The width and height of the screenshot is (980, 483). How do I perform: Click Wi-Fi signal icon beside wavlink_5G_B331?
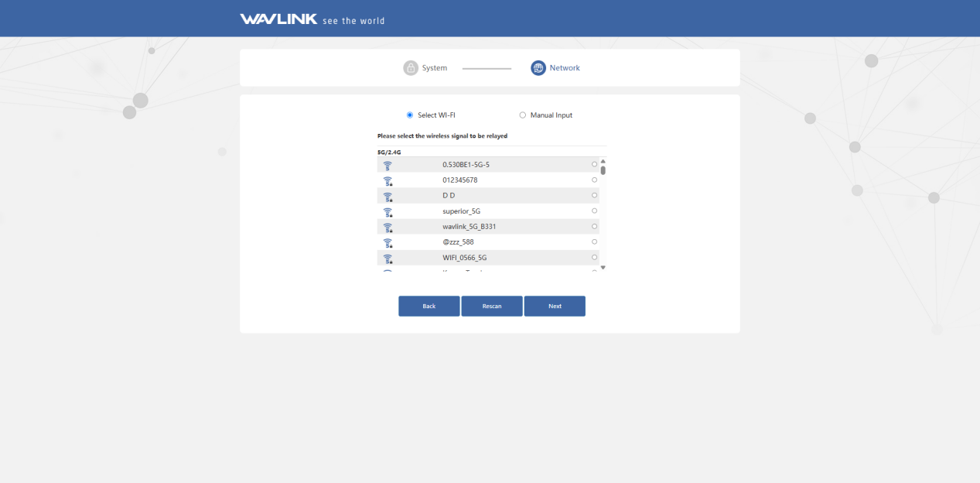click(x=388, y=227)
